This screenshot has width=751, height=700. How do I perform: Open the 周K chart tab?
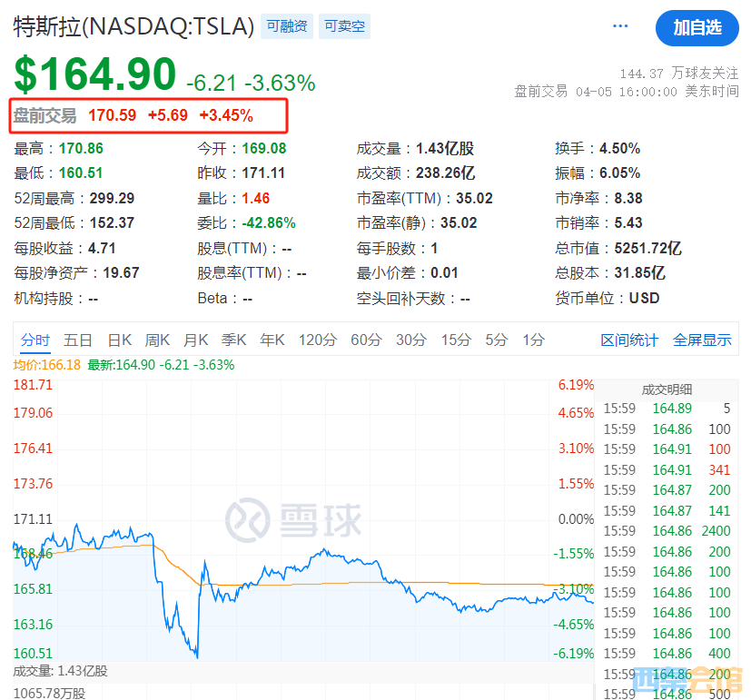pos(158,340)
